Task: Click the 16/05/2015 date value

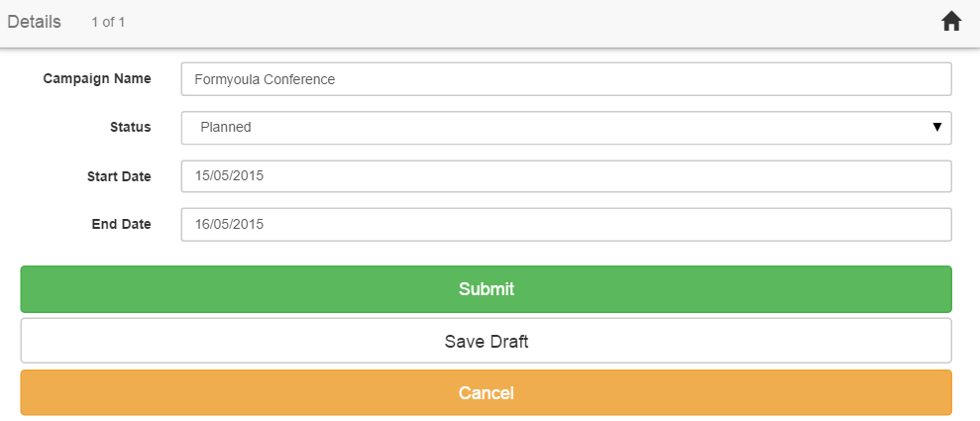Action: click(230, 225)
